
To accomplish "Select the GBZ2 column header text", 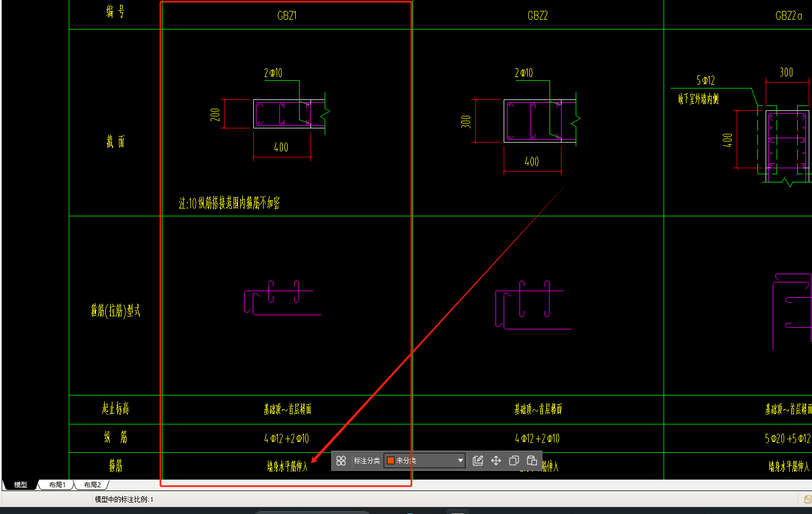I will 538,16.
